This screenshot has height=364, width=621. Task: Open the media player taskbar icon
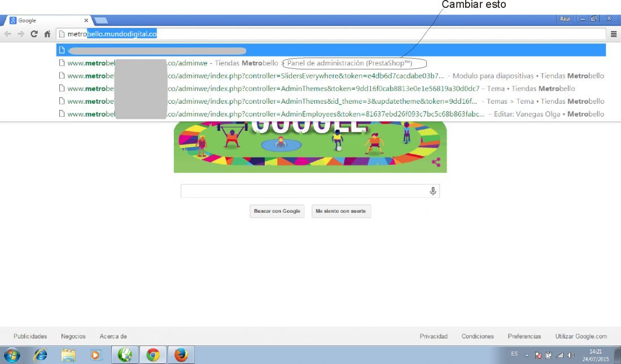[x=95, y=354]
